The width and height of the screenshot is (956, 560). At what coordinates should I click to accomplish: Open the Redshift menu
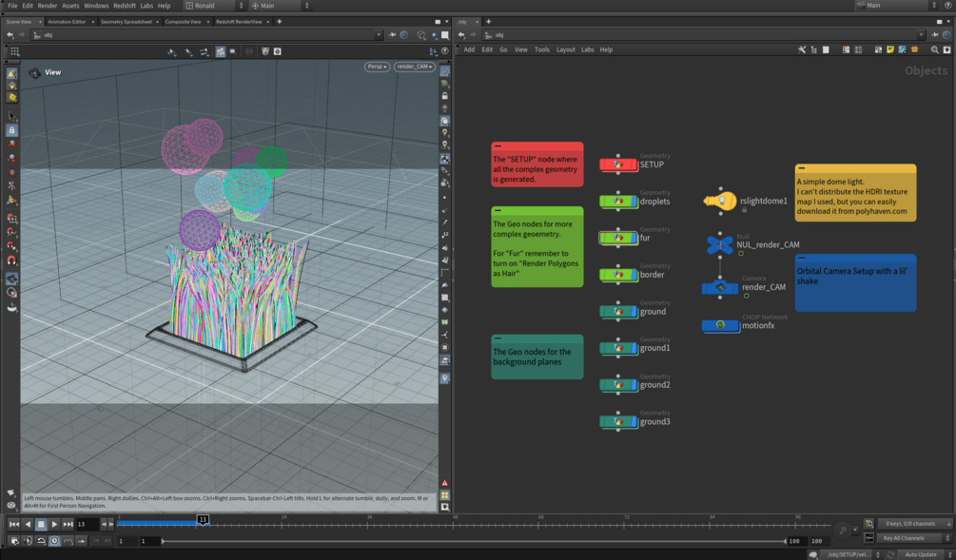click(125, 6)
